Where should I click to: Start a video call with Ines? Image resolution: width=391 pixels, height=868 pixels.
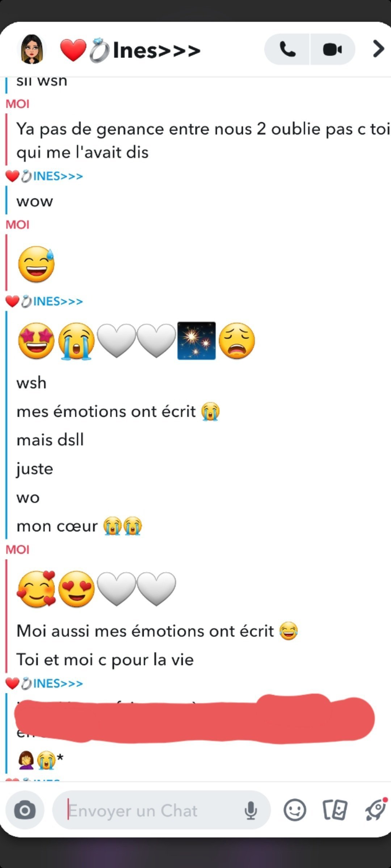pos(332,49)
